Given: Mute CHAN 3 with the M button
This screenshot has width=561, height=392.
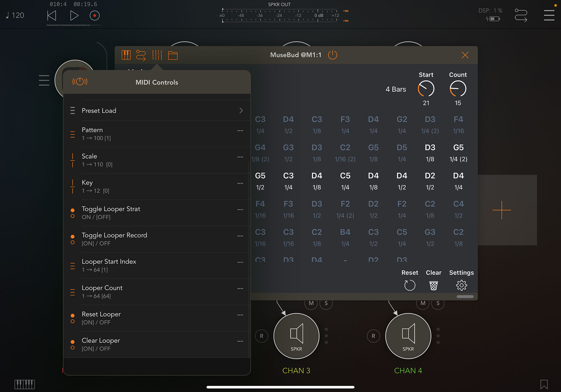Looking at the screenshot, I should [x=311, y=303].
